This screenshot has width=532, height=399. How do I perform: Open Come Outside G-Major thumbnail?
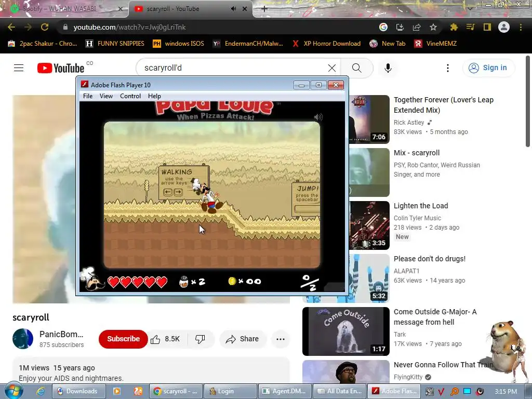coord(345,331)
